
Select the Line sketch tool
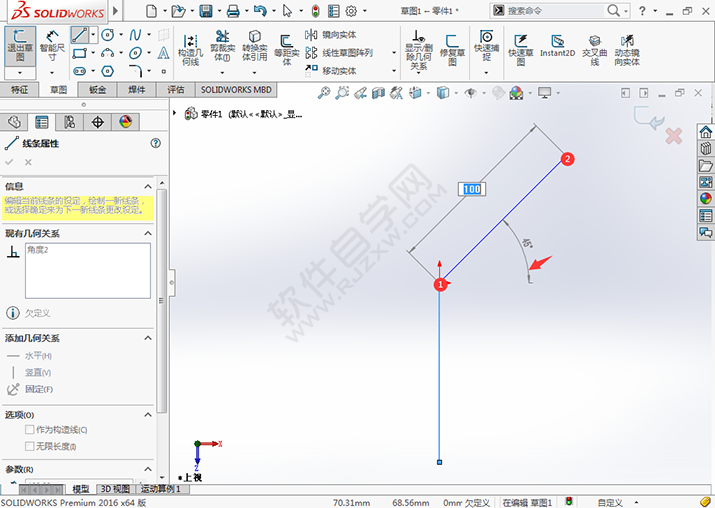click(x=79, y=35)
